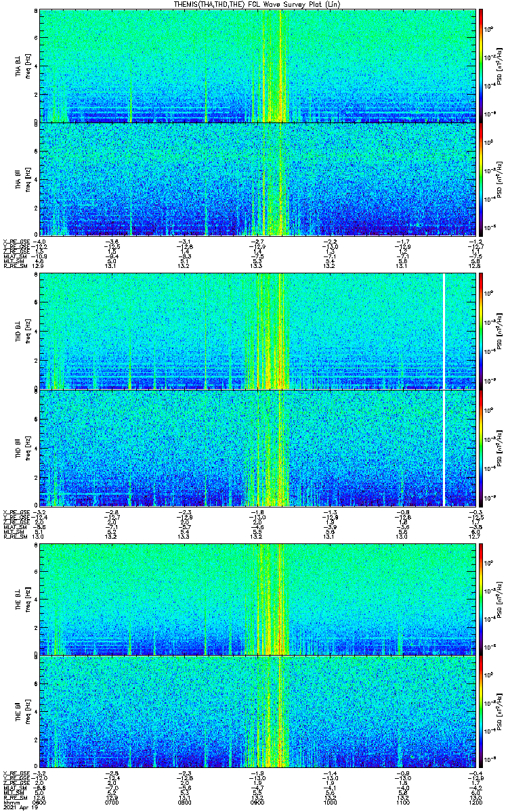Click the '0900' time tick label
Image resolution: width=508 pixels, height=812 pixels.
click(257, 802)
